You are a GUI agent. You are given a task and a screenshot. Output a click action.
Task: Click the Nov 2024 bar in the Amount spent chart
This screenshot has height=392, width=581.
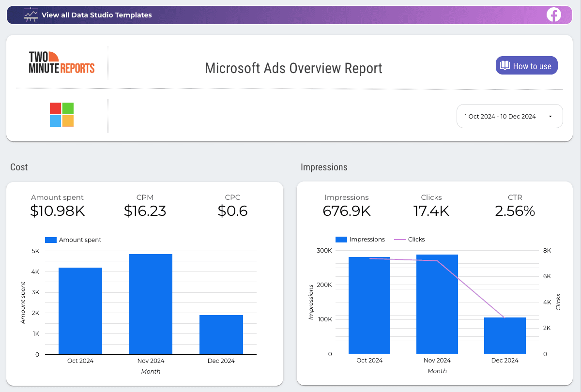tap(151, 302)
